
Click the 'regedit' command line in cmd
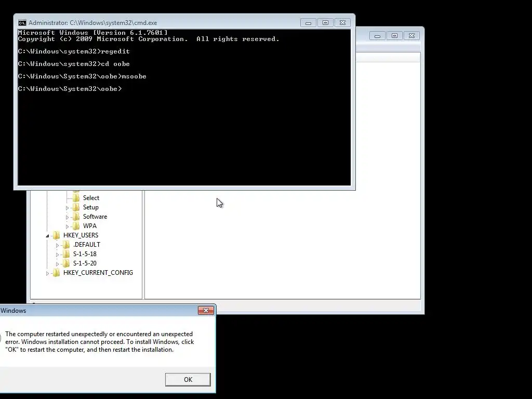pos(74,51)
